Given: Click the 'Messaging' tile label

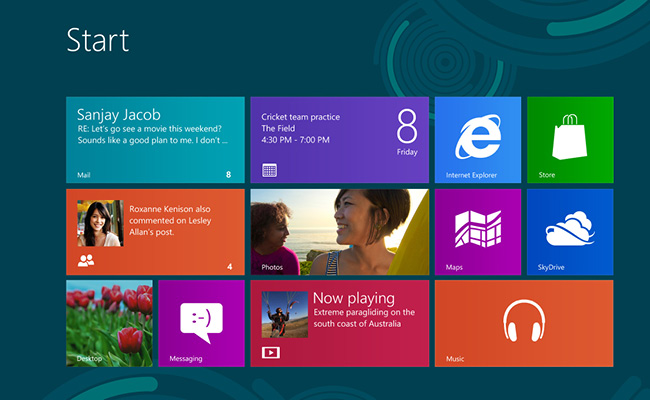Looking at the screenshot, I should [x=186, y=359].
